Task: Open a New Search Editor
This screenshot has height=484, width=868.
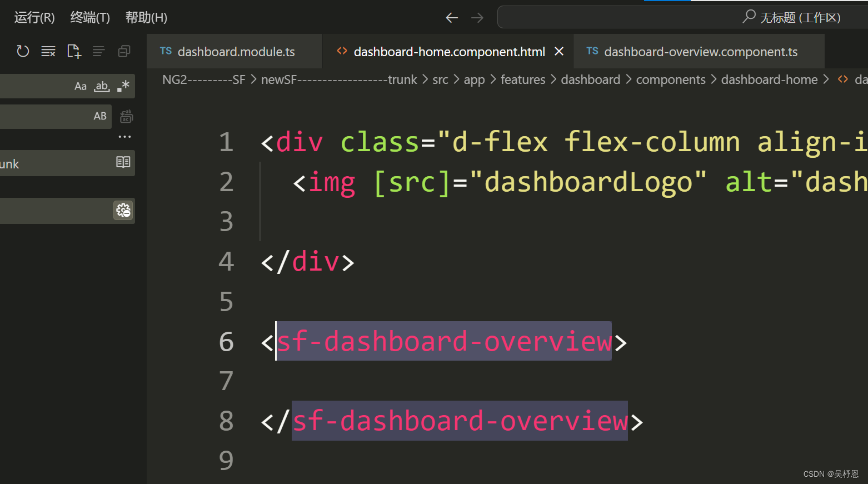Action: coord(74,51)
